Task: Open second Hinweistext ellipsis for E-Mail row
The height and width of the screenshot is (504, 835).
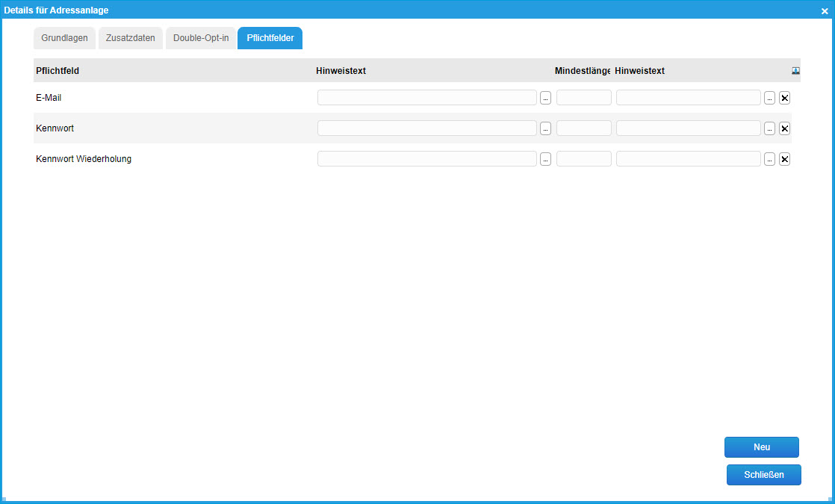Action: coord(769,98)
